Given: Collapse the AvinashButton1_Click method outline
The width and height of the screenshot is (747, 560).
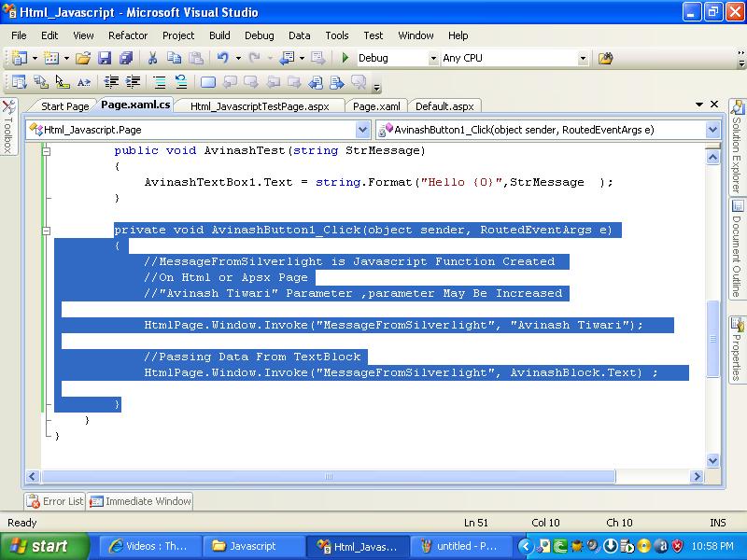Looking at the screenshot, I should (x=46, y=231).
